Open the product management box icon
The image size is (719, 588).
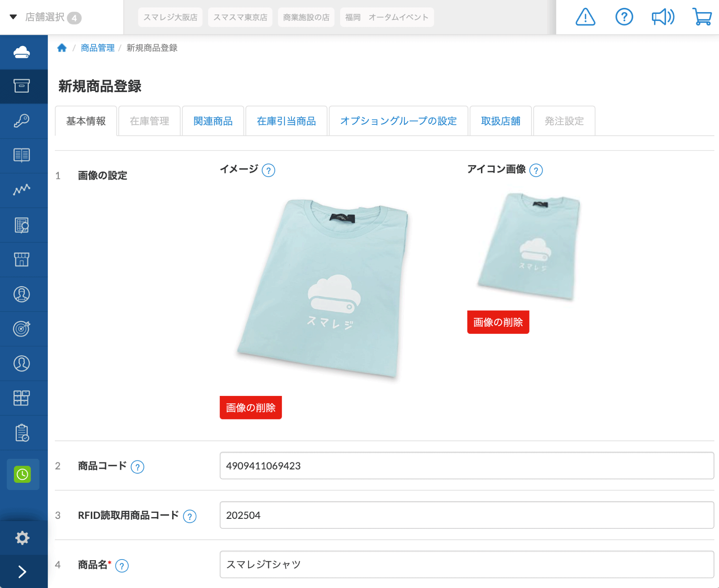pyautogui.click(x=22, y=86)
